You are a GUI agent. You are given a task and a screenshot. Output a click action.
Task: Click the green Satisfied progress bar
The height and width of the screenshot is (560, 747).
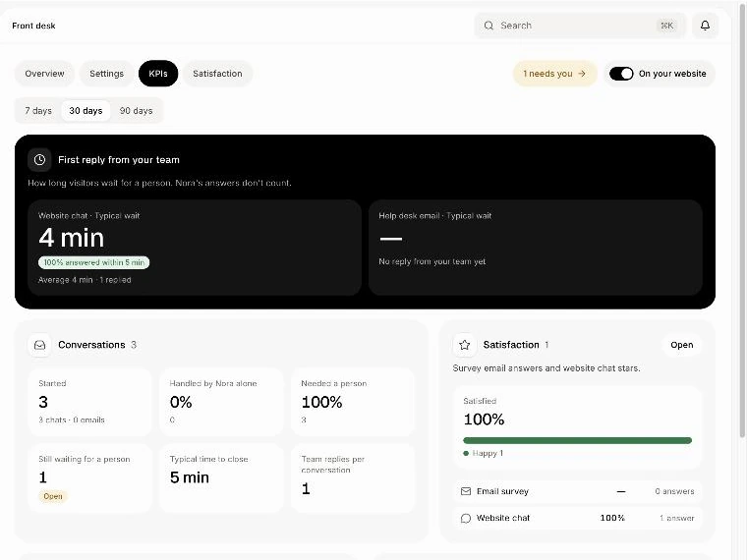pos(577,440)
